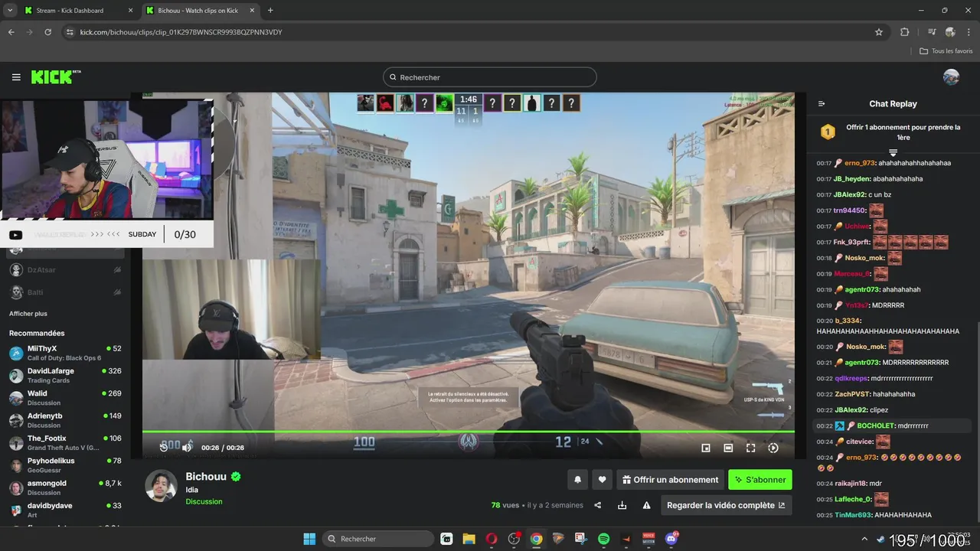Click BOCHOLET username in chat
The height and width of the screenshot is (551, 980).
(x=877, y=425)
